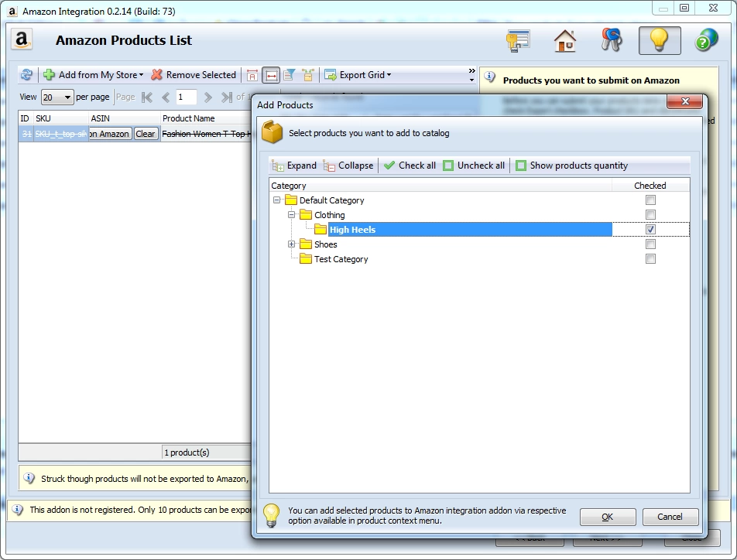Go to Home via house icon
The image size is (737, 560).
coord(565,40)
